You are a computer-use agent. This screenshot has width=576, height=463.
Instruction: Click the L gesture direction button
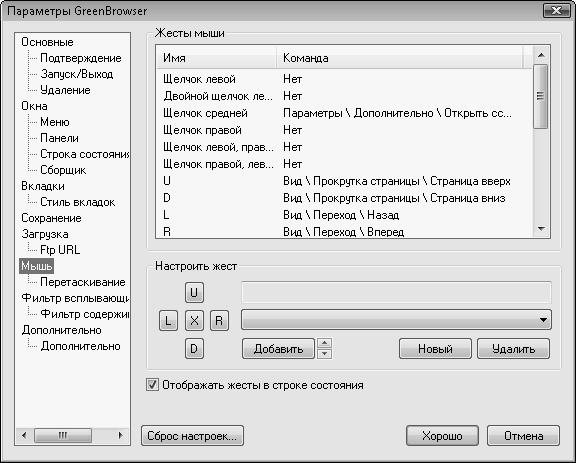[x=168, y=320]
